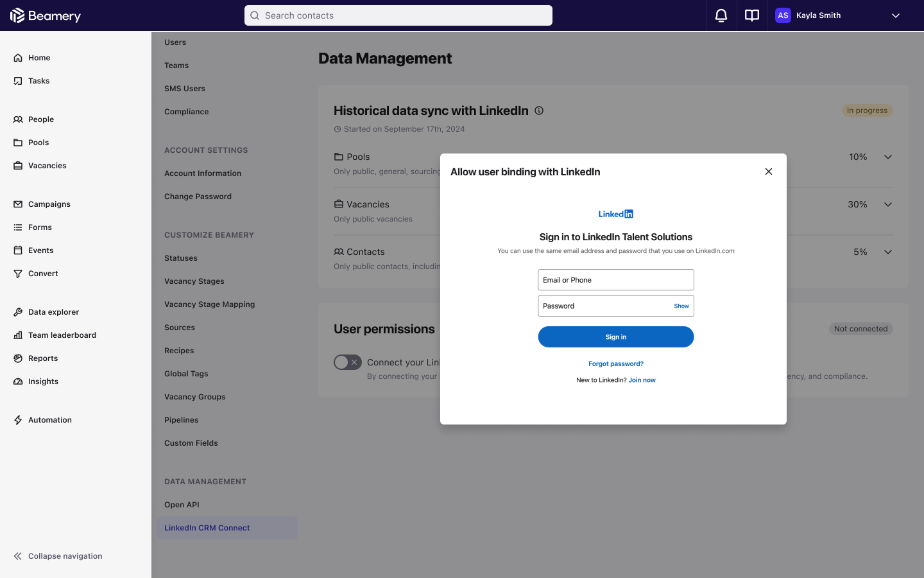Click the Campaigns envelope icon
Screen dimensions: 924x578
click(18, 204)
